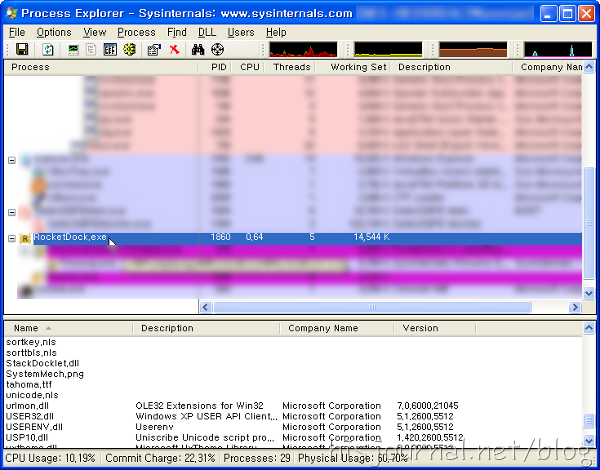The image size is (600, 470).
Task: Click the binoculars Find icon
Action: [x=197, y=49]
